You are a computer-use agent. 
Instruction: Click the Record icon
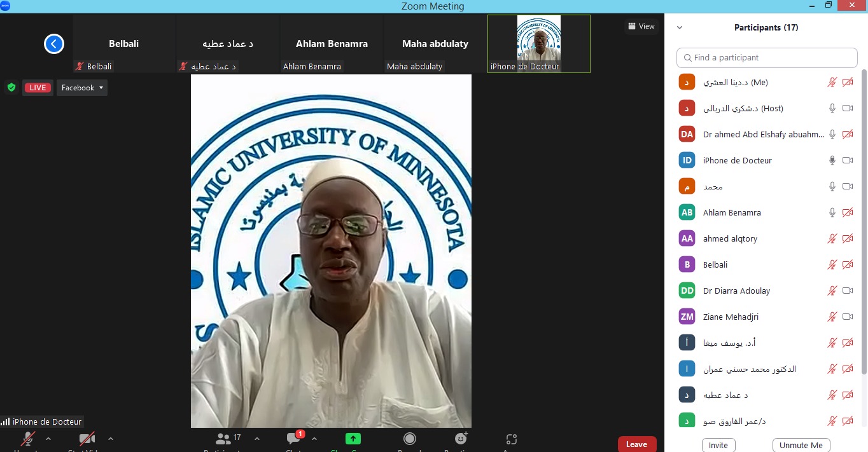410,439
